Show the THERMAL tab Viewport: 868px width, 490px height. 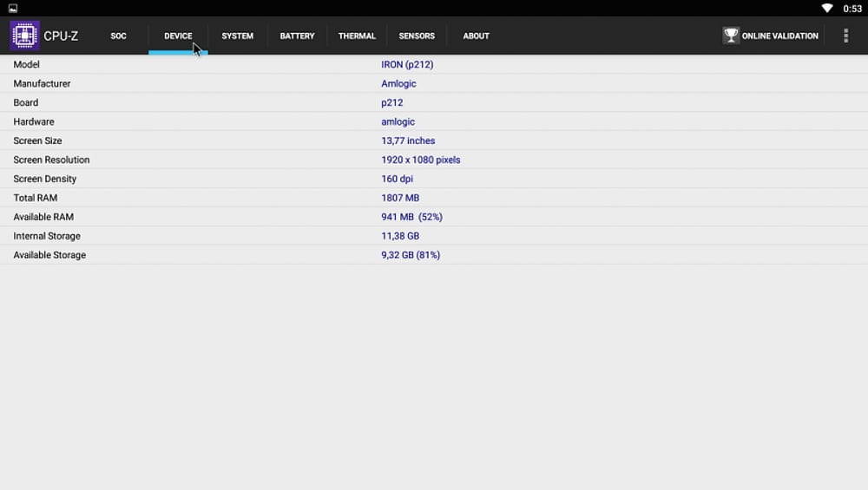point(357,36)
